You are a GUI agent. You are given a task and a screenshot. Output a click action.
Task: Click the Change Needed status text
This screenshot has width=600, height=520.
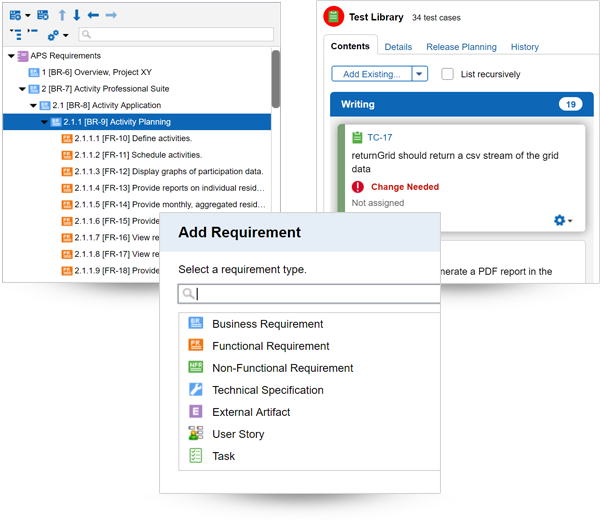coord(405,187)
